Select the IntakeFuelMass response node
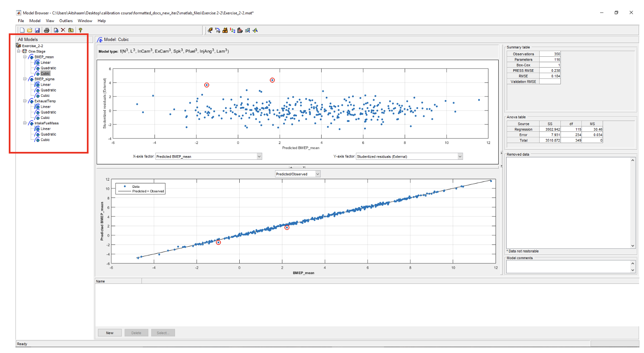 click(x=46, y=124)
